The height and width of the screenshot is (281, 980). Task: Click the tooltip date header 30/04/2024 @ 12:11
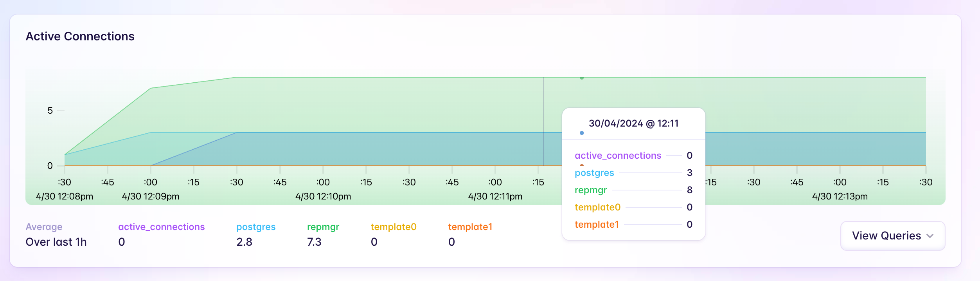click(633, 123)
